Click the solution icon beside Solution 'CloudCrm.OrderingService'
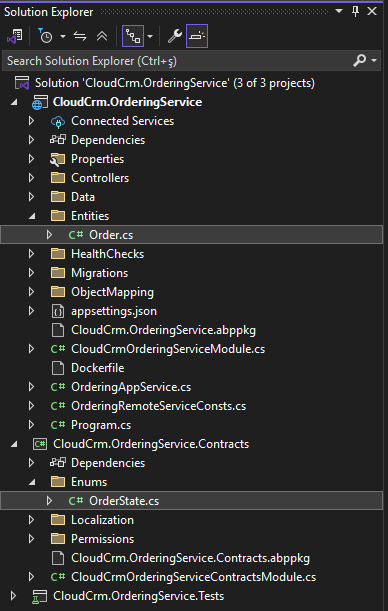The width and height of the screenshot is (388, 611). pyautogui.click(x=22, y=83)
